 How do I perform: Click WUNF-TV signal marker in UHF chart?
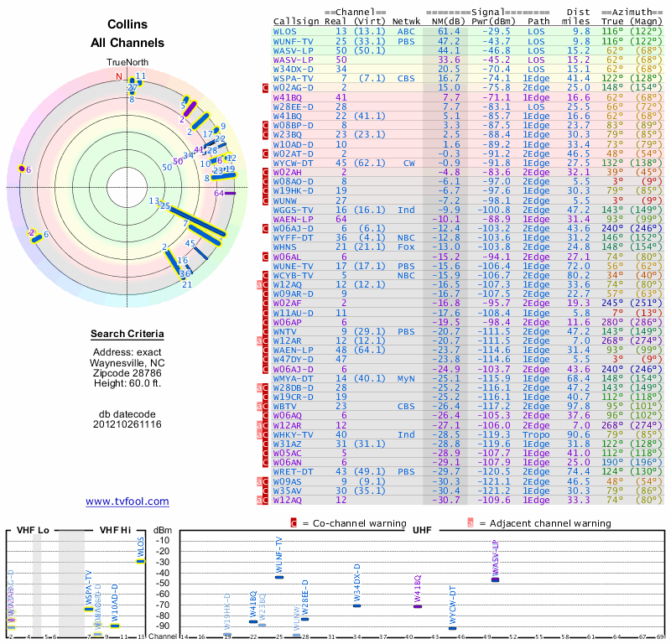click(279, 577)
